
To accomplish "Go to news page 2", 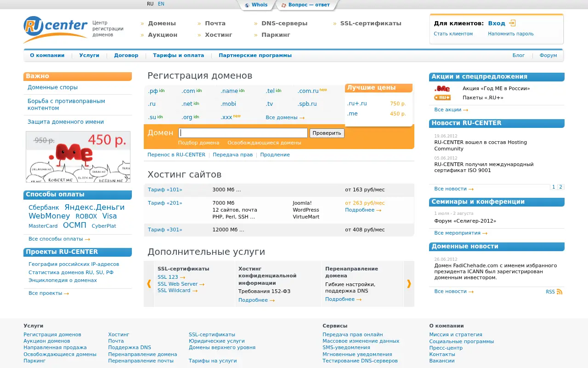I will (x=561, y=187).
